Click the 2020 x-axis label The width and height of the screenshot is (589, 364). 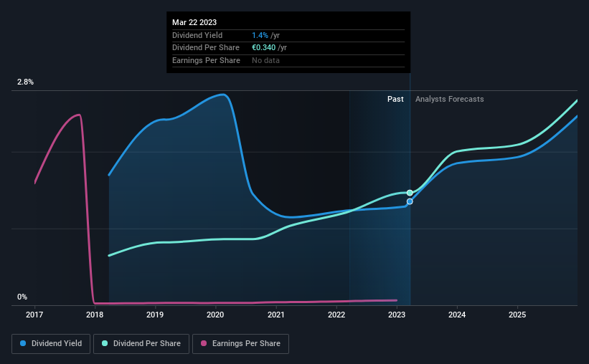(x=215, y=315)
